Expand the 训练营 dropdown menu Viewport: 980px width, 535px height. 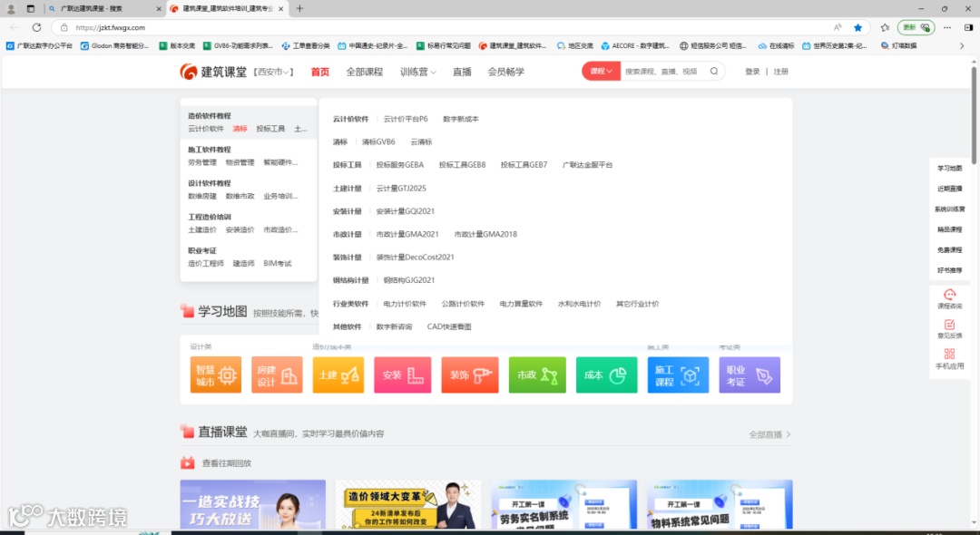pos(418,72)
